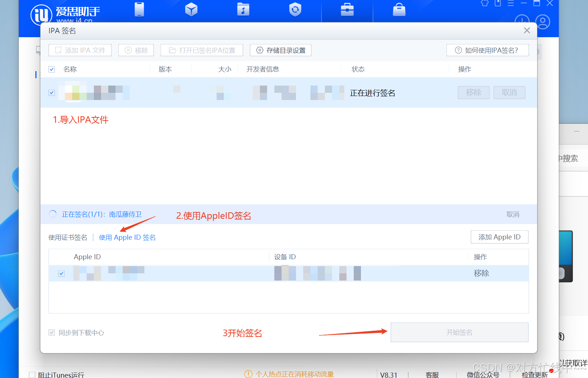Click the 名称 column header

[x=70, y=69]
